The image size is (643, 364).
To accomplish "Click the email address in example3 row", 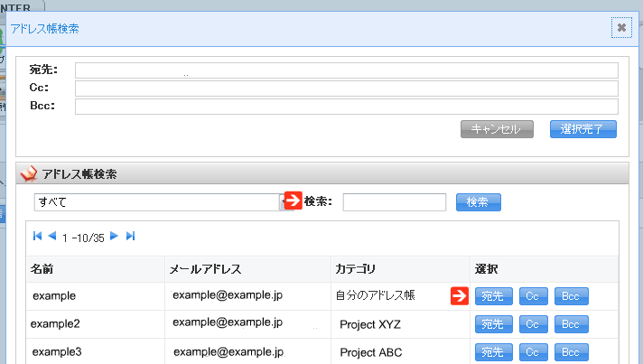I will [228, 351].
